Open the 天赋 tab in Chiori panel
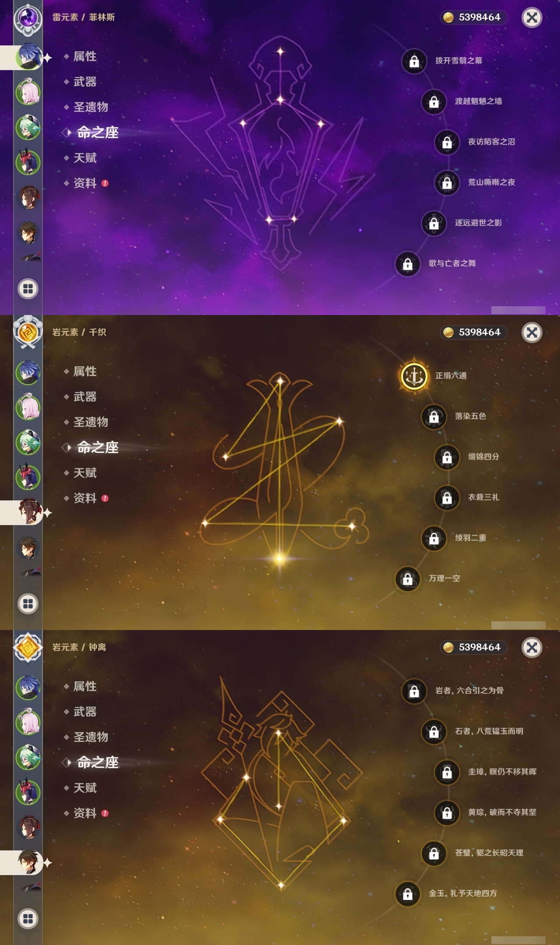560x945 pixels. click(85, 473)
